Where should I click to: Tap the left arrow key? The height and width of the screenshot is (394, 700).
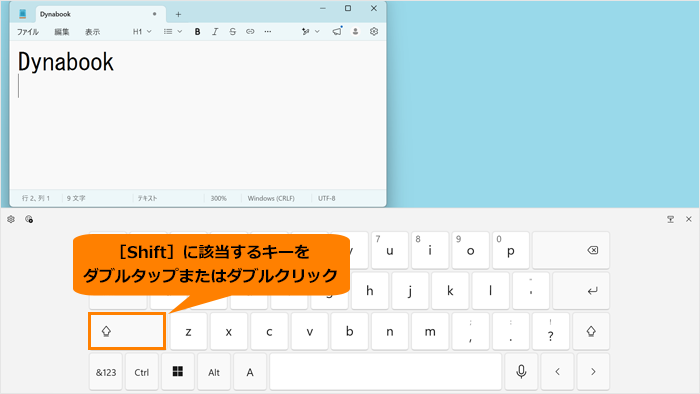tap(557, 372)
